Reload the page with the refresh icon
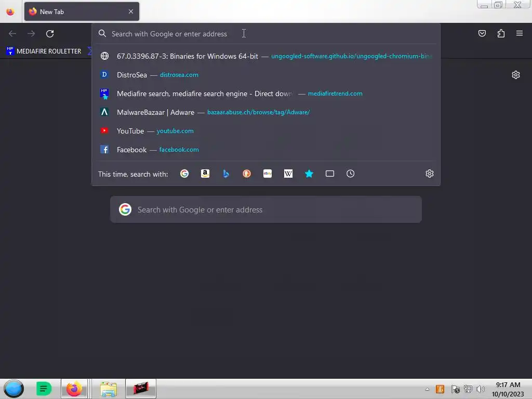532x399 pixels. tap(50, 34)
